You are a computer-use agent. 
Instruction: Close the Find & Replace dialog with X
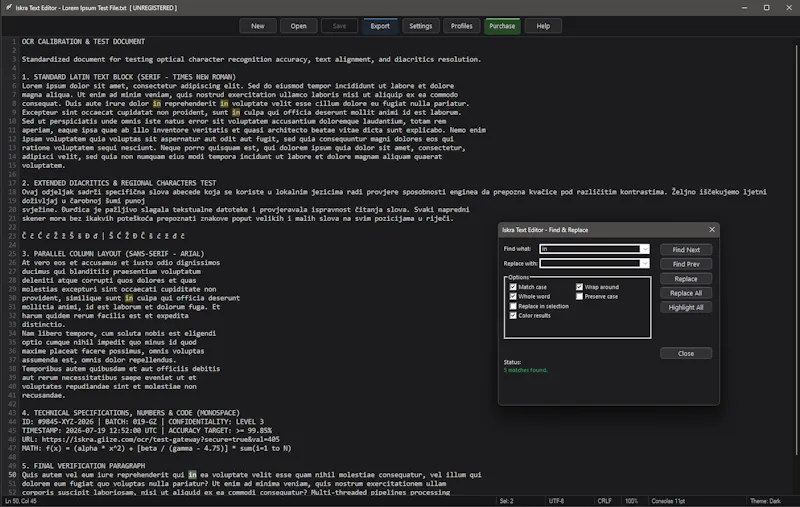pyautogui.click(x=712, y=230)
